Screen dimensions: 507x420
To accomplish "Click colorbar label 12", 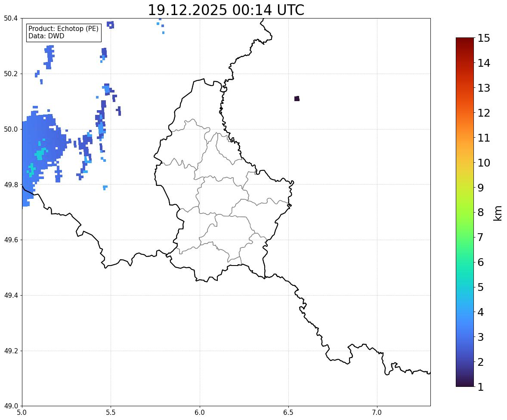I will coord(484,113).
